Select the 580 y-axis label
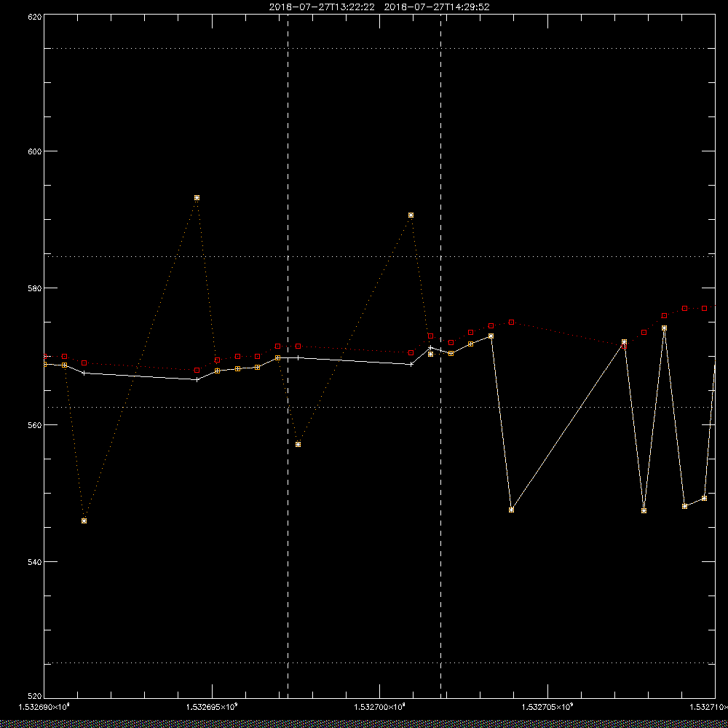728x728 pixels. [35, 288]
